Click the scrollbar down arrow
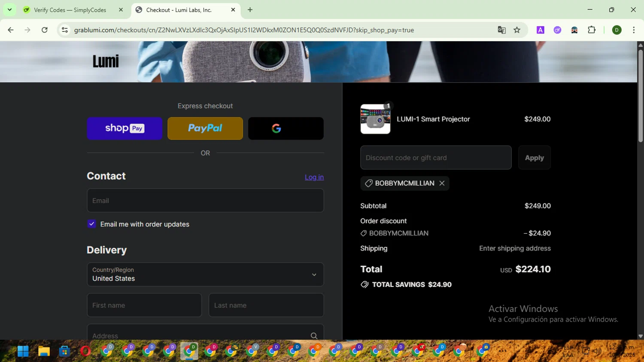The width and height of the screenshot is (644, 362). pos(641,336)
